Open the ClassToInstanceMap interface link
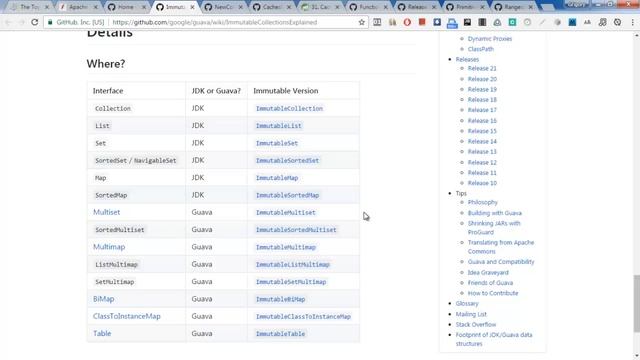The height and width of the screenshot is (360, 640). 127,316
